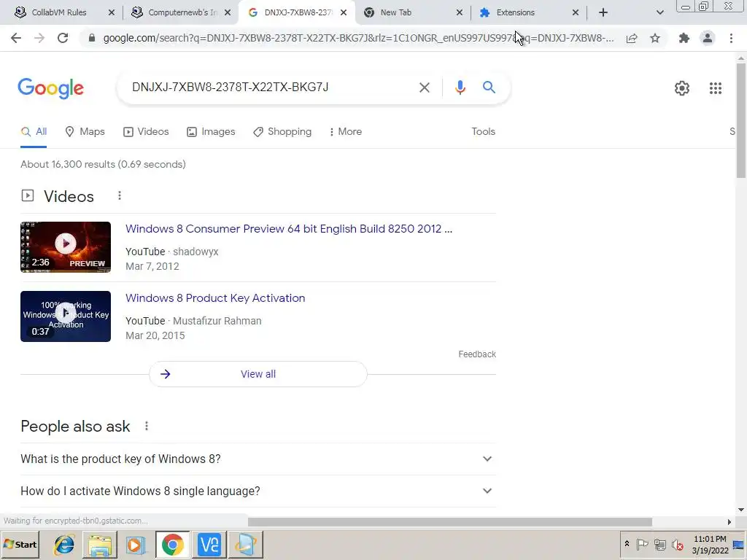
Task: Close the Extensions tab
Action: coord(576,12)
